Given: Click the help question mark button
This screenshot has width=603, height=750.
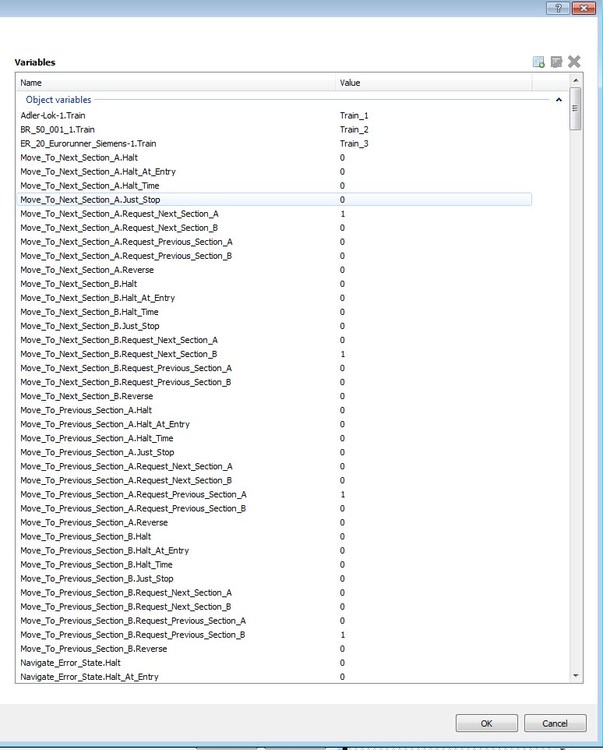Looking at the screenshot, I should (x=558, y=8).
